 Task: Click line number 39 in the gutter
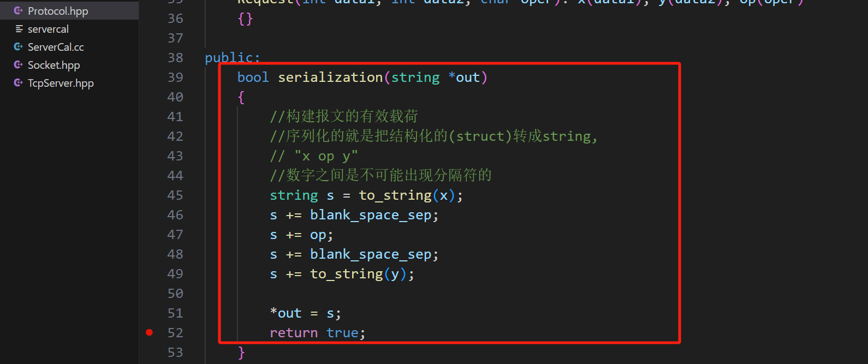175,77
